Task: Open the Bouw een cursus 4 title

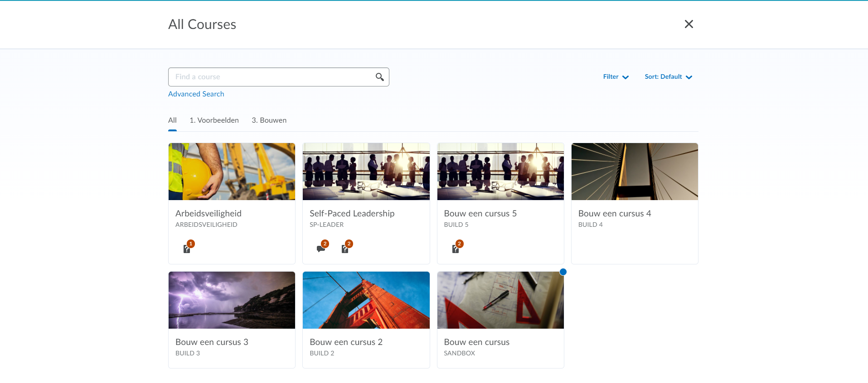Action: pyautogui.click(x=615, y=214)
